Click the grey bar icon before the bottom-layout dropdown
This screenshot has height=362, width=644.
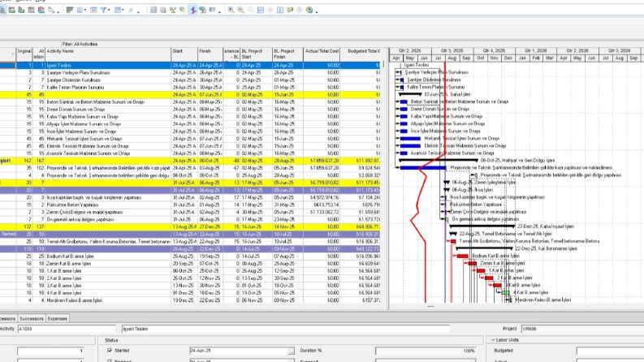click(212, 10)
